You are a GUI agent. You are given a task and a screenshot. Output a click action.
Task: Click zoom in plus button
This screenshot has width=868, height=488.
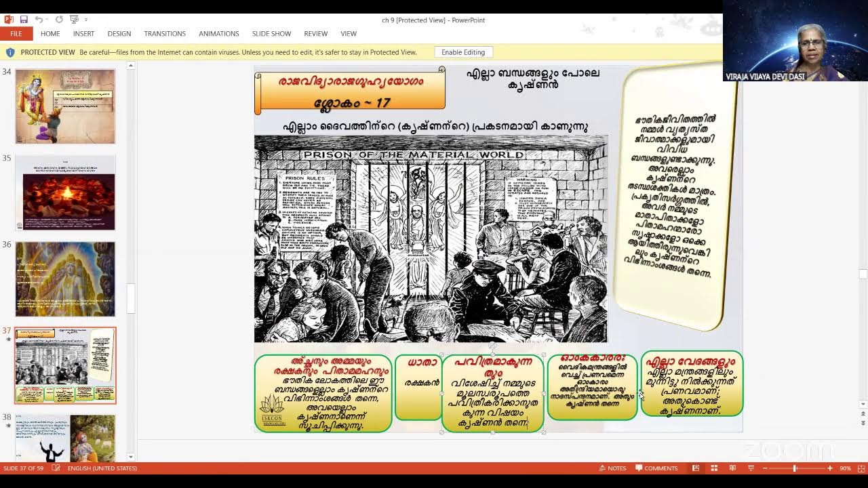(829, 468)
